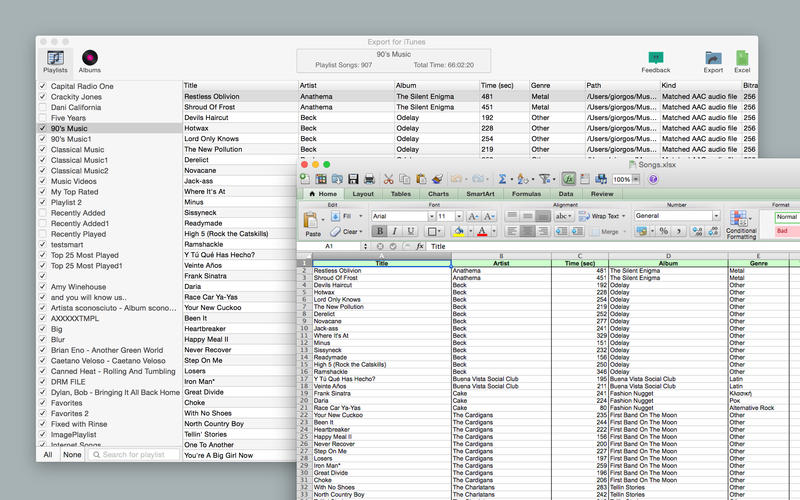
Task: Click the AutoSum sigma icon
Action: 502,178
